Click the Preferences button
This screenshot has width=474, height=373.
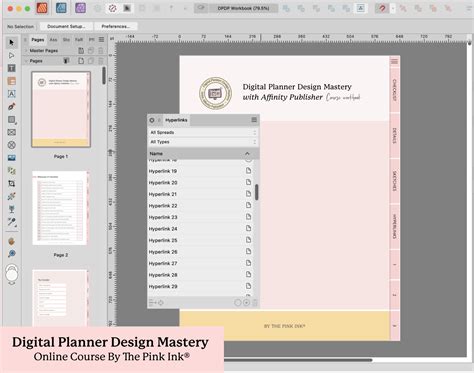(x=116, y=26)
